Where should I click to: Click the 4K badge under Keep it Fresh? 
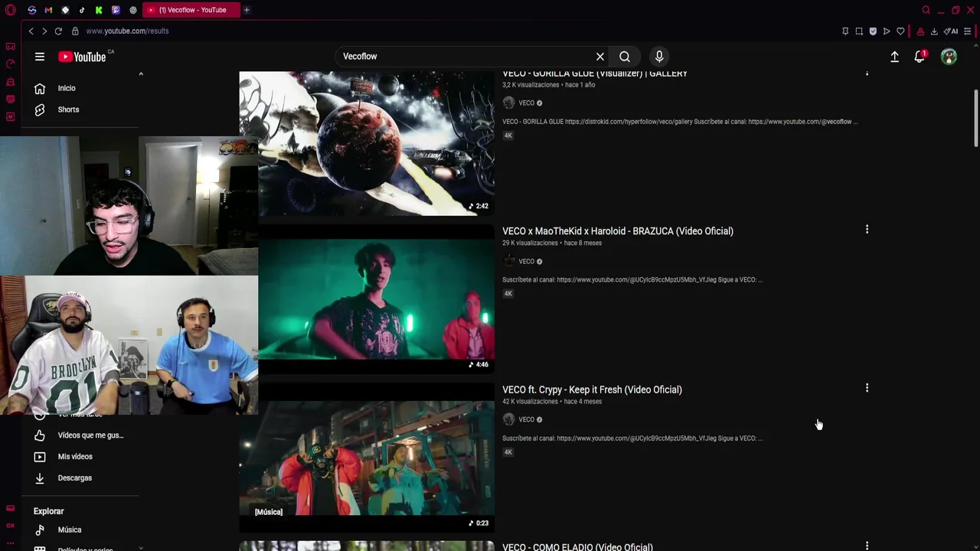[508, 452]
